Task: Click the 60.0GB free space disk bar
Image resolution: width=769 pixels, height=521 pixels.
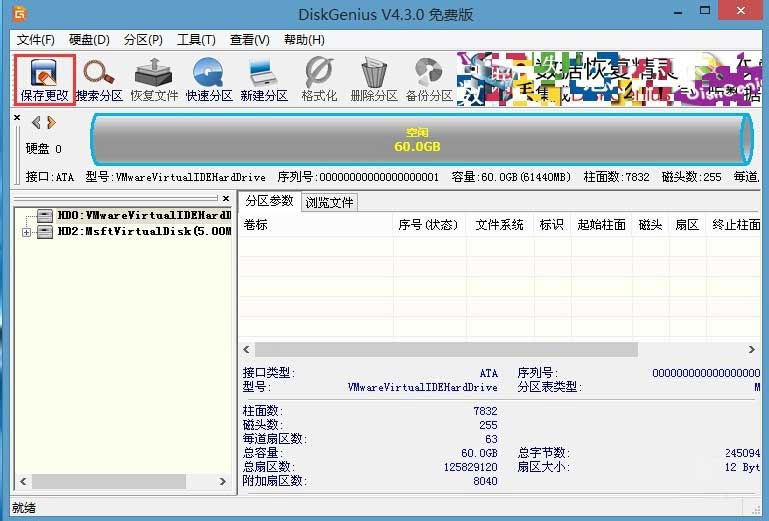Action: [x=422, y=140]
